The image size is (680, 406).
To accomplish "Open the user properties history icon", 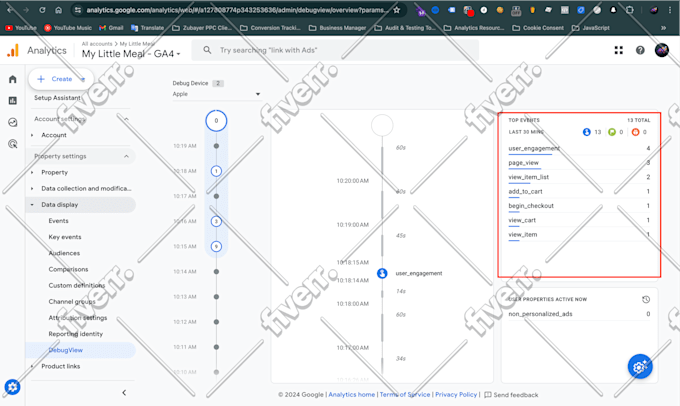I will pyautogui.click(x=646, y=299).
